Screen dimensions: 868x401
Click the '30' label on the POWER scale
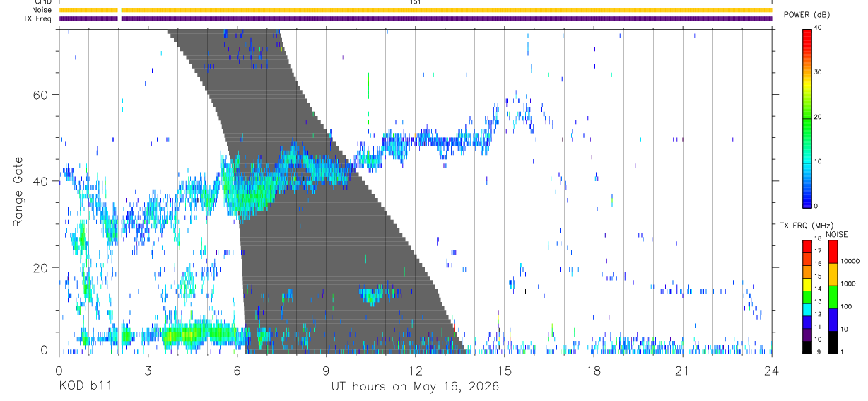pos(819,73)
